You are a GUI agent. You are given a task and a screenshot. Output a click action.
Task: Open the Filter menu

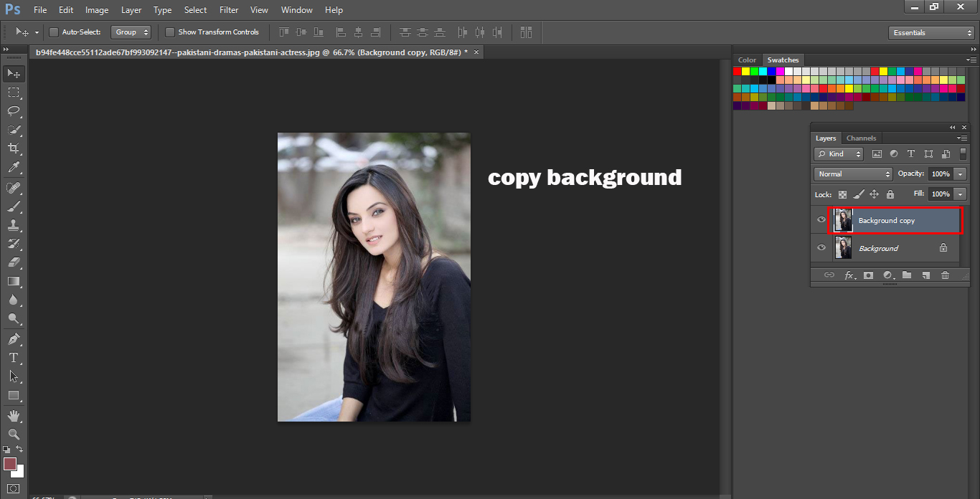coord(228,9)
